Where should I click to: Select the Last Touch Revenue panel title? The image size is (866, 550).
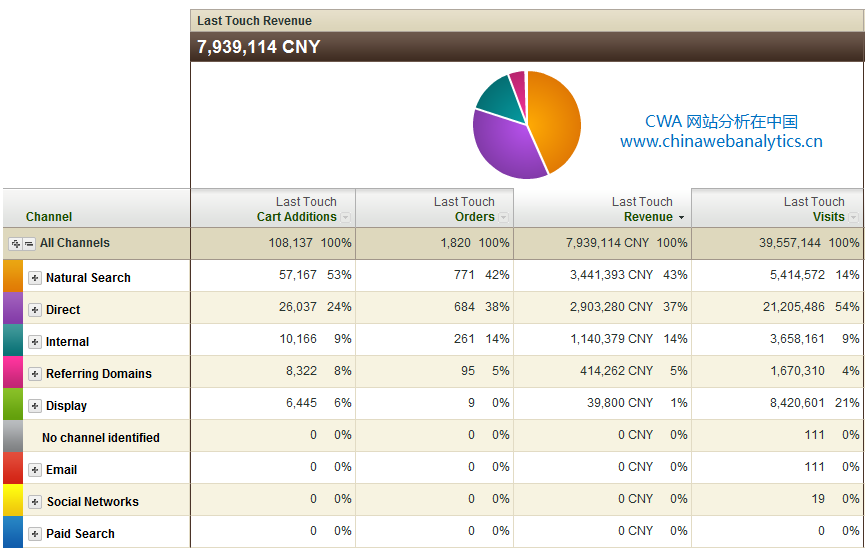point(254,21)
